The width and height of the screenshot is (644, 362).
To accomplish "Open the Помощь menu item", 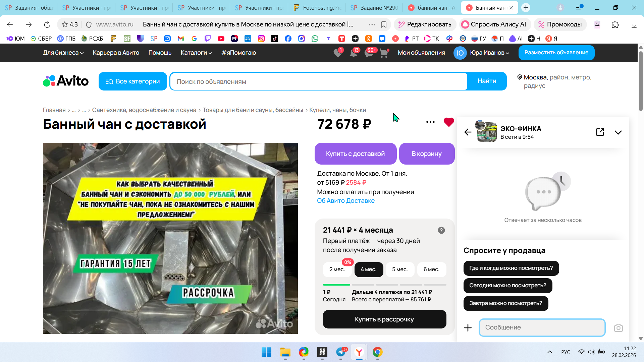I will click(x=160, y=53).
